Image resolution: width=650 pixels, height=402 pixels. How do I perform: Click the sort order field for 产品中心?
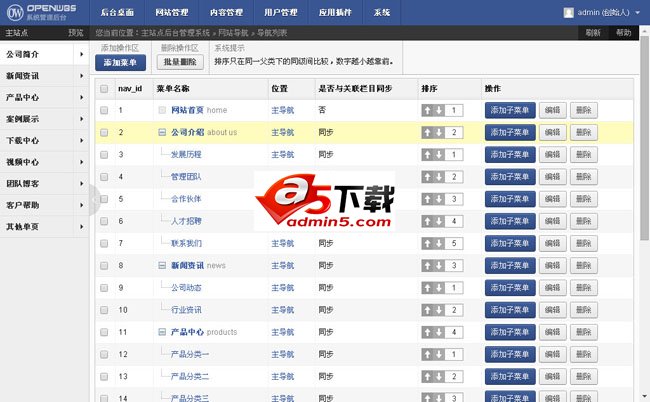tap(454, 332)
